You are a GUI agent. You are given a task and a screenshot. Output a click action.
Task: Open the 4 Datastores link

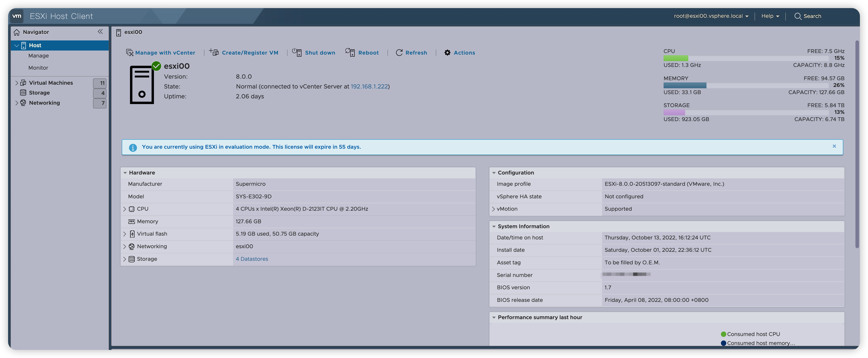pyautogui.click(x=252, y=259)
